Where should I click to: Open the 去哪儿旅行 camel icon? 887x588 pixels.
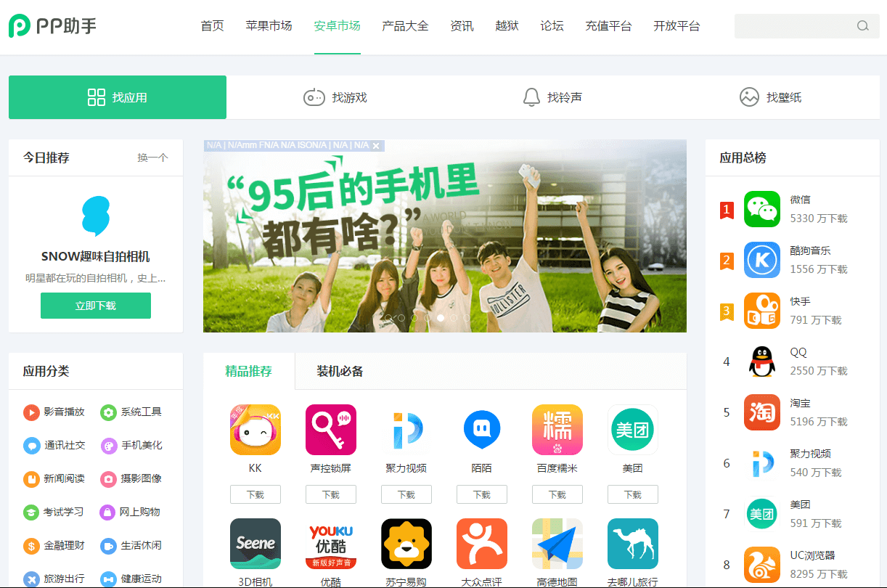(x=633, y=544)
